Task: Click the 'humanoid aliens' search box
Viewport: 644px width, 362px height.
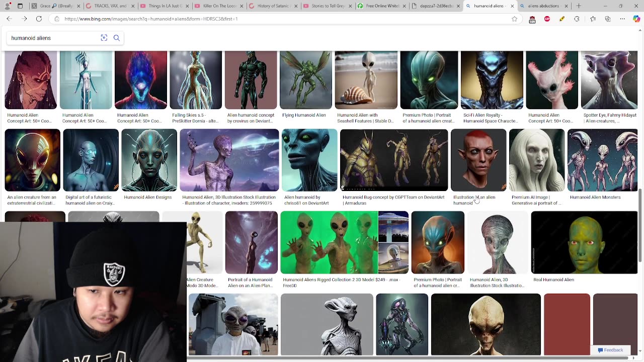Action: click(53, 38)
